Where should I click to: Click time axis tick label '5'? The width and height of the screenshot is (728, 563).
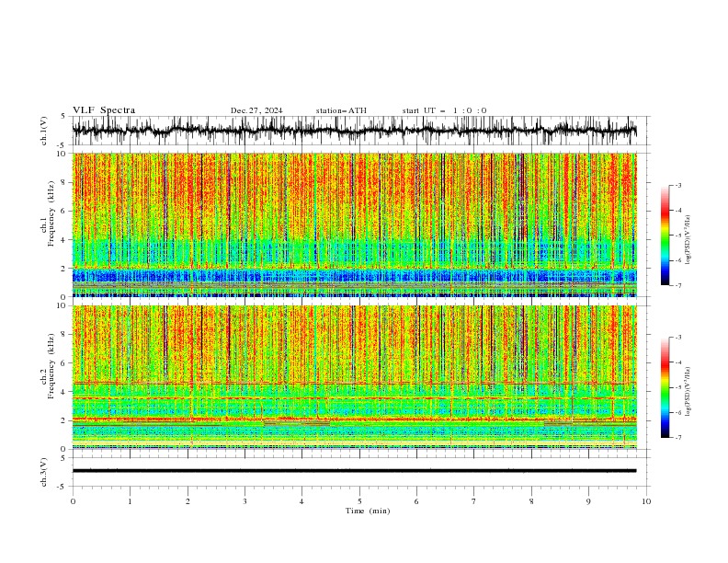tap(359, 501)
